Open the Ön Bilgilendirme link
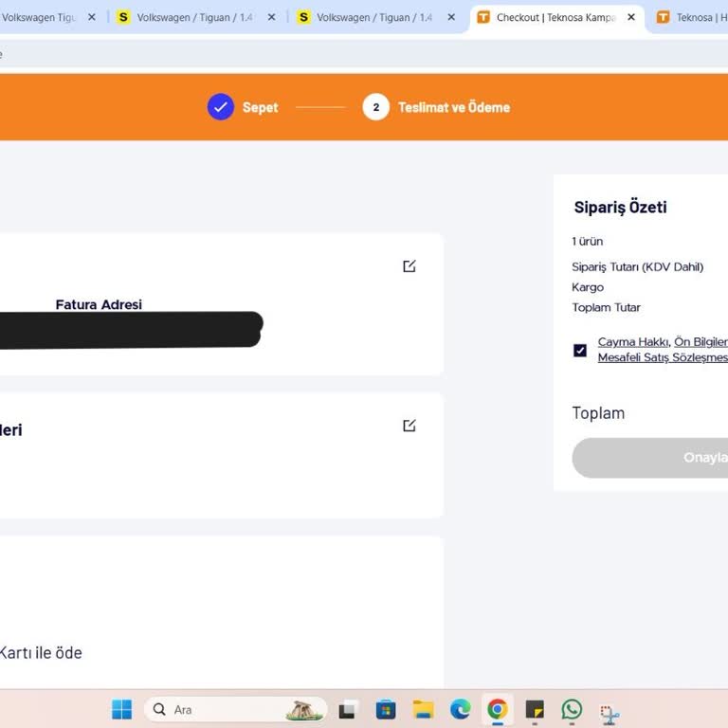 click(701, 341)
